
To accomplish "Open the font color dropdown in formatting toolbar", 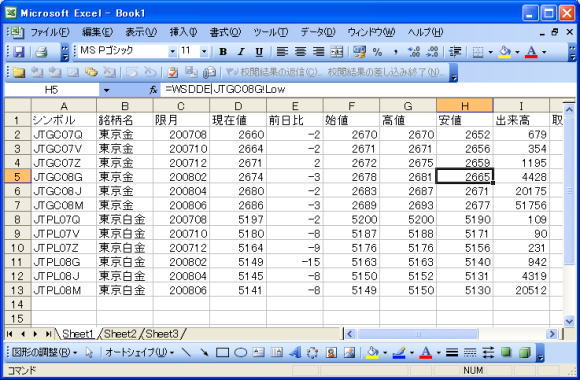I will pyautogui.click(x=544, y=52).
